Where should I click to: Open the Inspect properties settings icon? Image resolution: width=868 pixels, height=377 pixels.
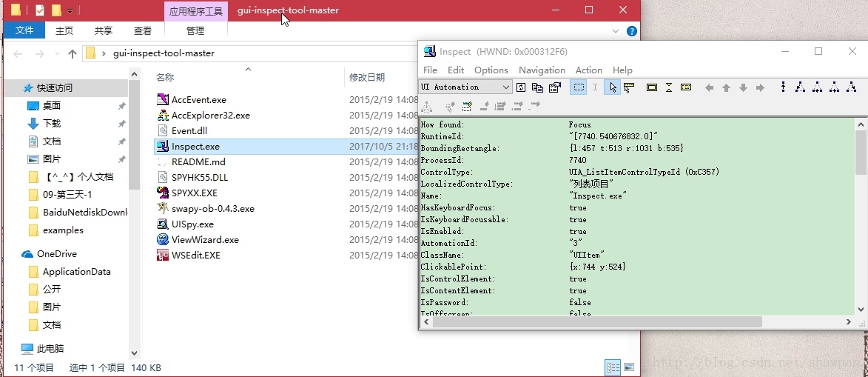coord(554,87)
